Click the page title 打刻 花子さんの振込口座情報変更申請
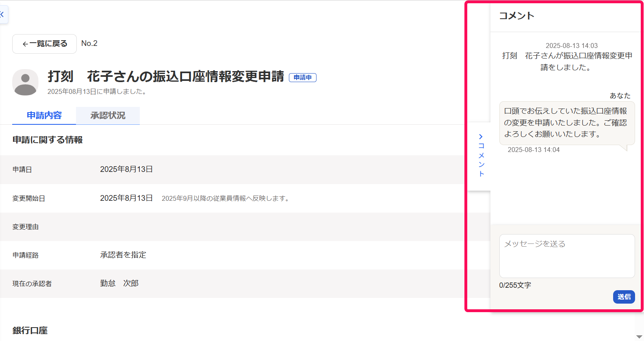This screenshot has height=341, width=644. point(166,76)
